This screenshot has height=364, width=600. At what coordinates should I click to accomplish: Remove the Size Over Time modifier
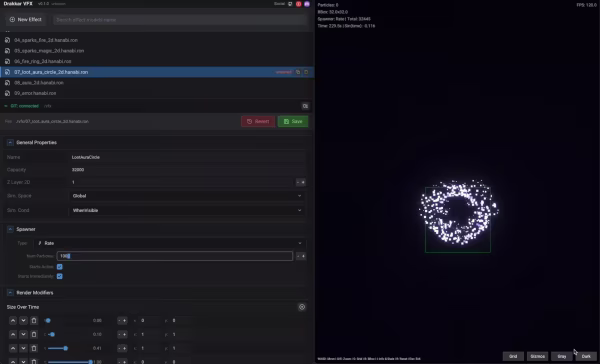pyautogui.click(x=302, y=307)
